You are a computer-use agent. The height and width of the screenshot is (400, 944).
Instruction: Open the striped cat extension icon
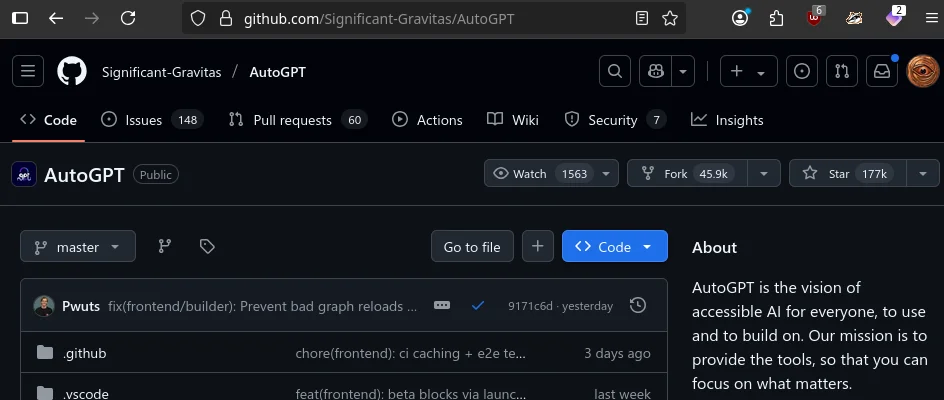coord(854,19)
